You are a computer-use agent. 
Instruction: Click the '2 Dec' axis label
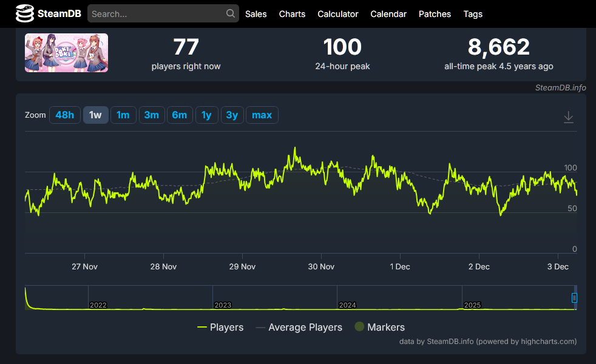(x=479, y=267)
